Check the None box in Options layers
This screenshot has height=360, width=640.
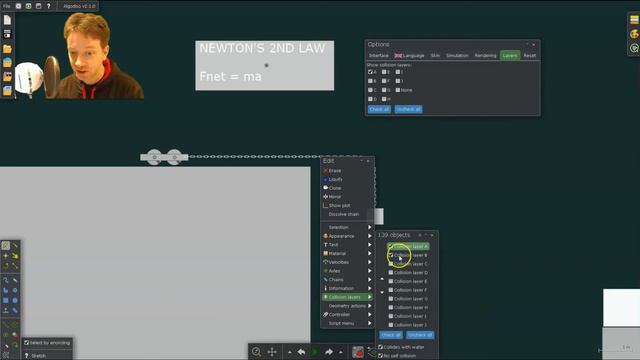[x=398, y=90]
